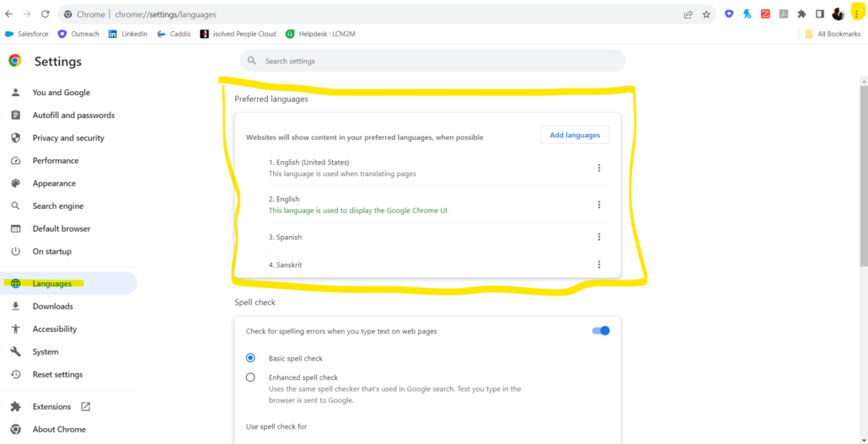Select Languages in the sidebar
This screenshot has width=868, height=444.
pyautogui.click(x=70, y=283)
